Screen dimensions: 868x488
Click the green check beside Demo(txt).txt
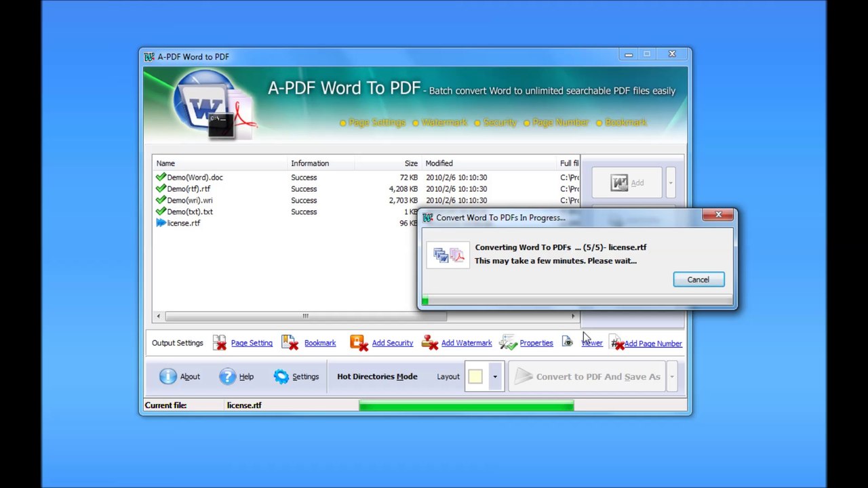[161, 211]
